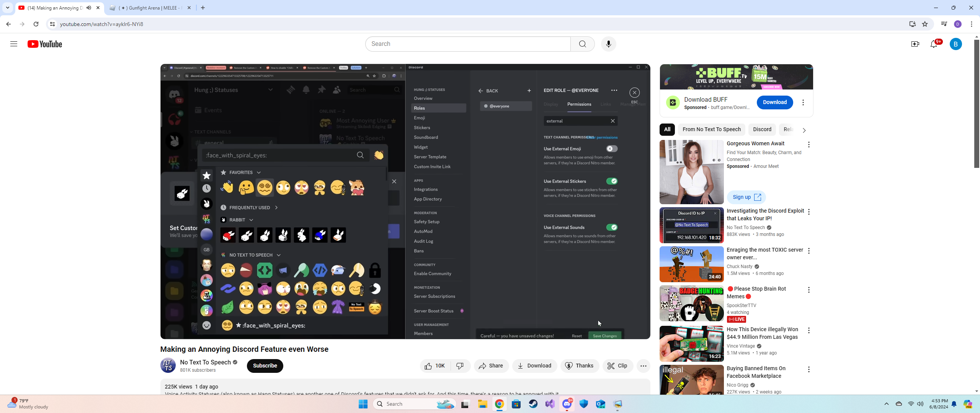Open more actions ellipsis under video
Screen dimensions: 980x413
point(643,366)
